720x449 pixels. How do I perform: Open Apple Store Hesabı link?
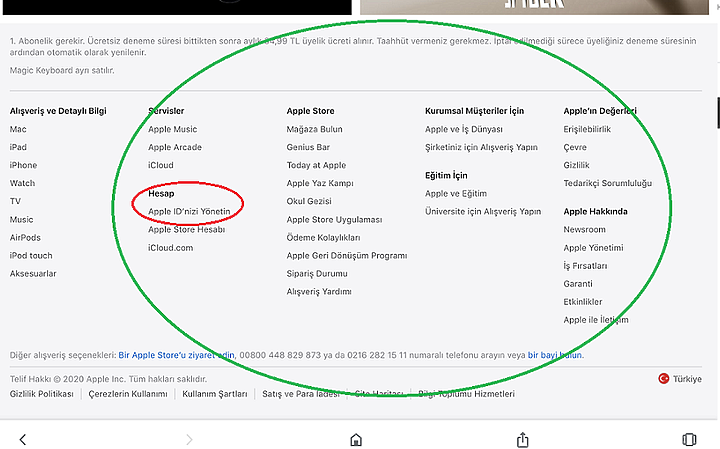click(x=186, y=229)
